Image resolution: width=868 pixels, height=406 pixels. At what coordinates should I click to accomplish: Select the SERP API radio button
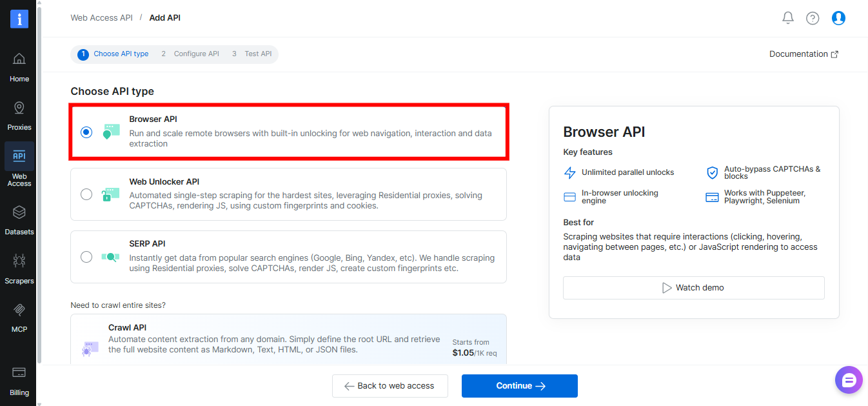(x=86, y=256)
